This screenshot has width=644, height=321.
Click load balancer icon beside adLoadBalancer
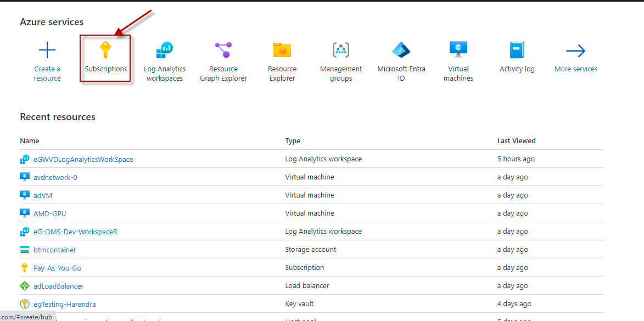25,286
